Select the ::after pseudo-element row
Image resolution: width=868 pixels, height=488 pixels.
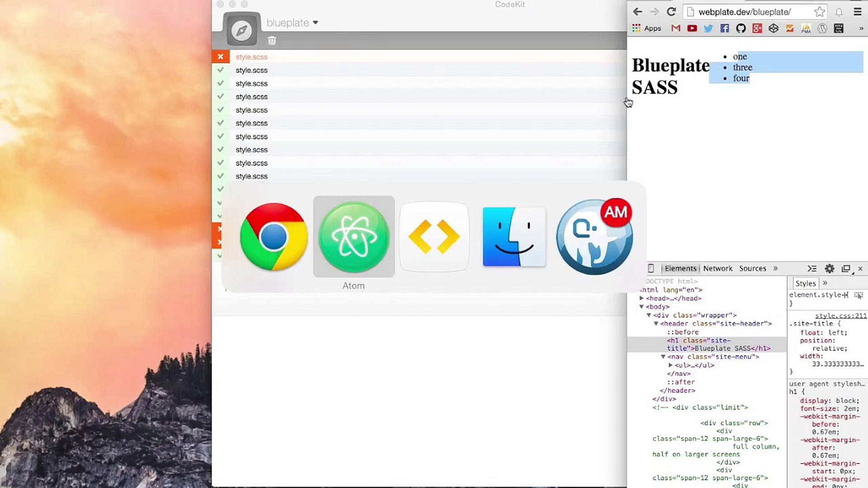click(x=681, y=382)
